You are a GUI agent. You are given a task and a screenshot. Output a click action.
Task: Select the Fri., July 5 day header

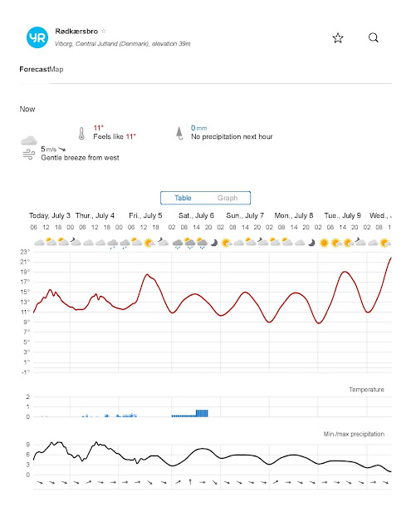tap(145, 215)
